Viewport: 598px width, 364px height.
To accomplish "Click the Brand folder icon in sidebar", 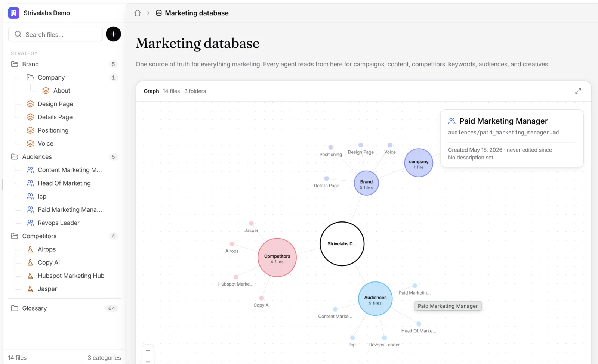I will pyautogui.click(x=15, y=64).
